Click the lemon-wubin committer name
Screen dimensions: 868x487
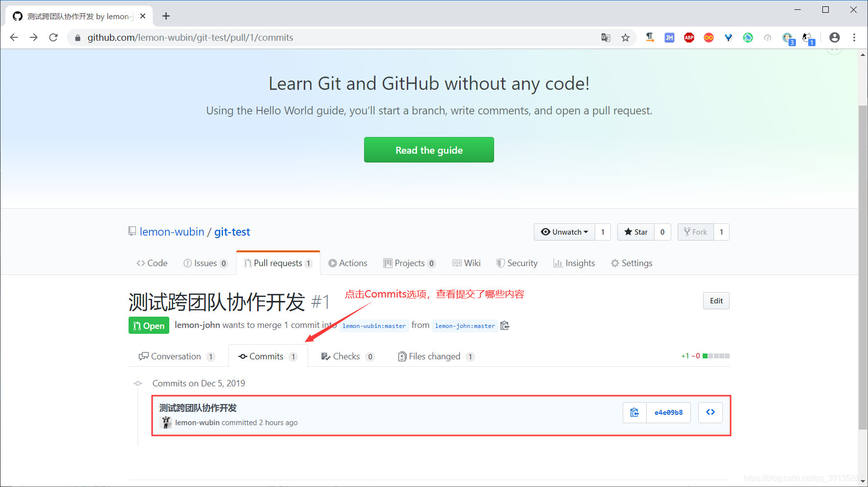coord(197,423)
